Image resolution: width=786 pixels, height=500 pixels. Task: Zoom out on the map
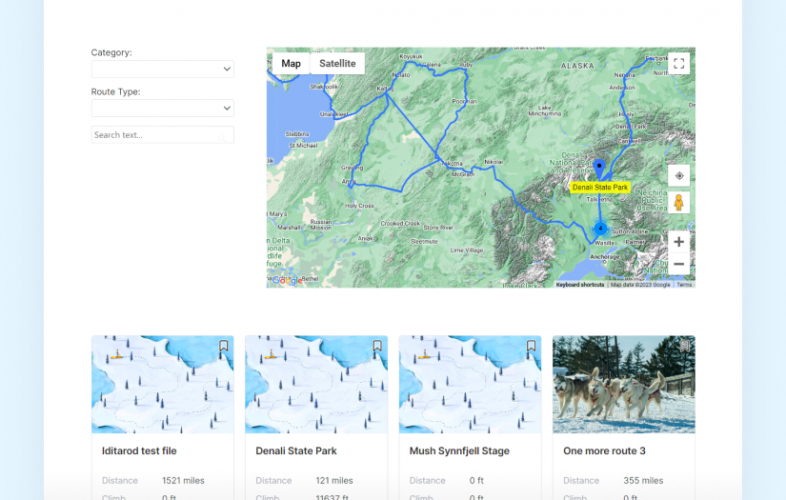[679, 264]
